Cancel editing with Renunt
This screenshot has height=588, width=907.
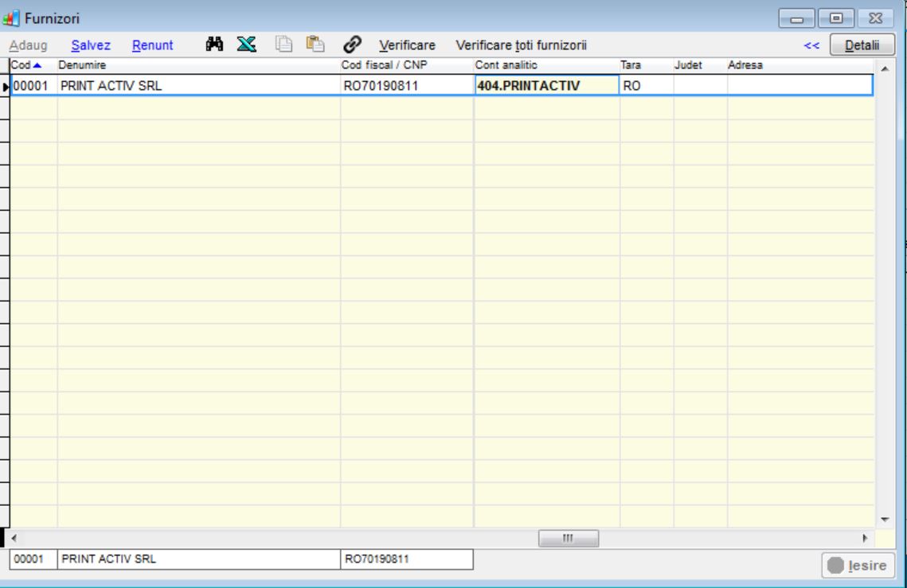(x=152, y=45)
